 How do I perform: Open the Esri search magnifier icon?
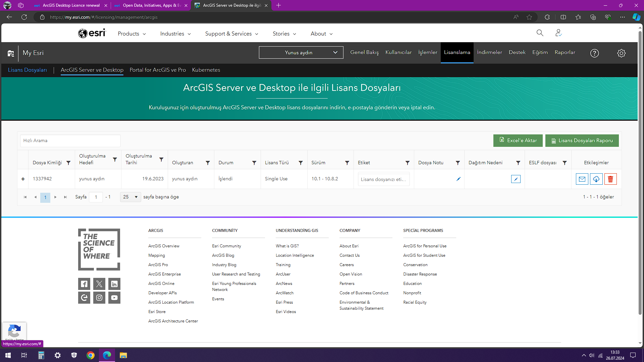(x=539, y=33)
